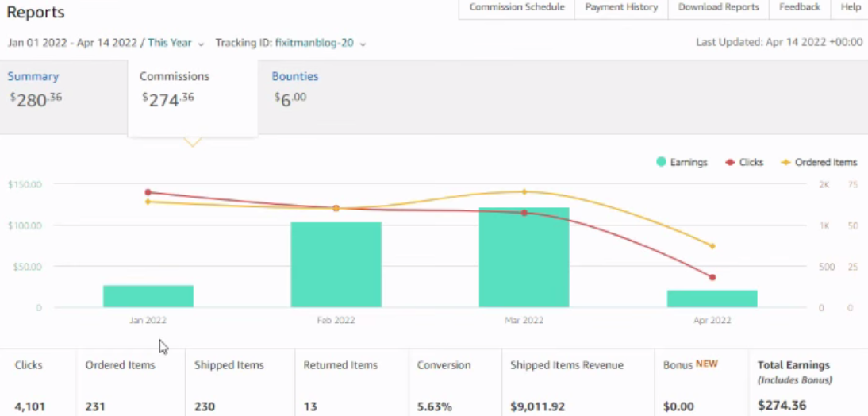Viewport: 868px width, 416px height.
Task: Click the Jan 2022 yellow ordered items point
Action: pos(148,202)
